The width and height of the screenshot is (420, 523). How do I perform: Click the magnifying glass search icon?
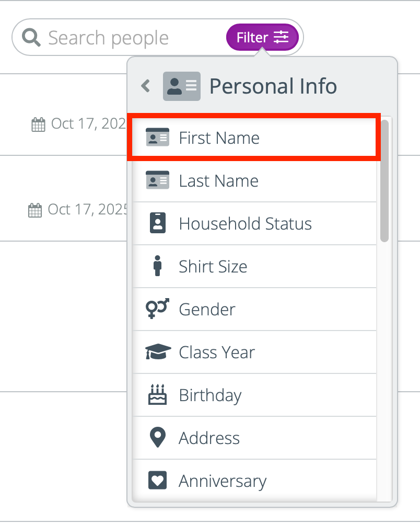pos(31,37)
